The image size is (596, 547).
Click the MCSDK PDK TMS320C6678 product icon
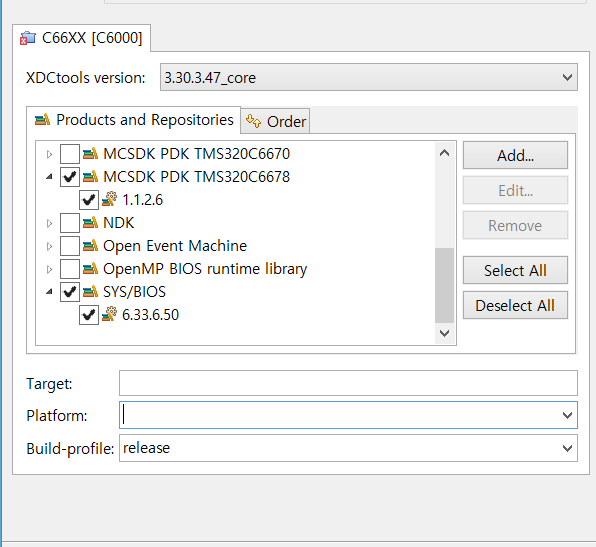pos(90,177)
